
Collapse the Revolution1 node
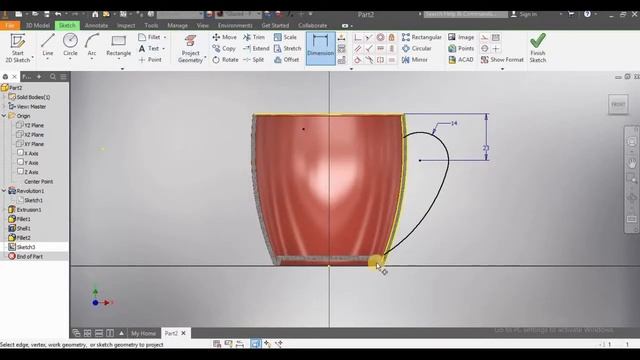[x=4, y=191]
